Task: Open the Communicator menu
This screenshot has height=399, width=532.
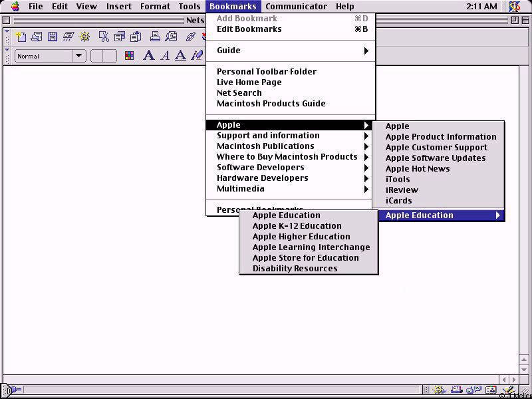Action: tap(296, 7)
